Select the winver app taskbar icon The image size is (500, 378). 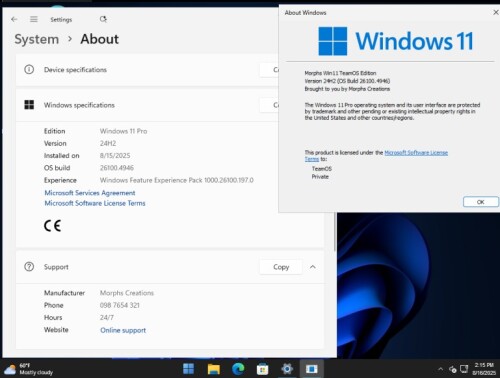(312, 369)
